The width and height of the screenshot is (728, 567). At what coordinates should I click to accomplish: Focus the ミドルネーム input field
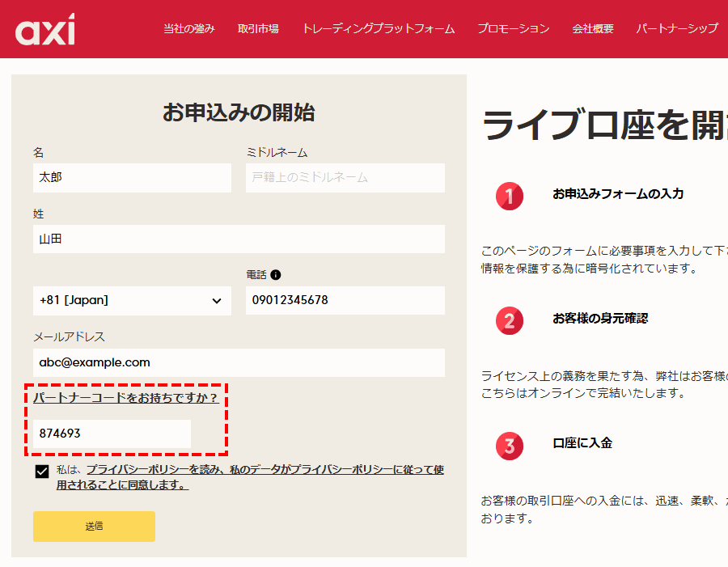pyautogui.click(x=345, y=177)
